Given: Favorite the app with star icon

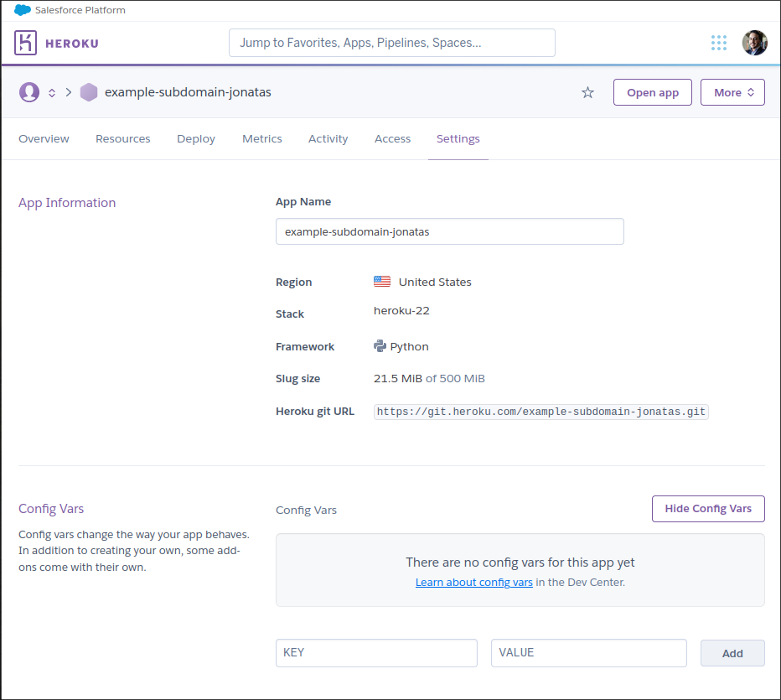Looking at the screenshot, I should [587, 93].
